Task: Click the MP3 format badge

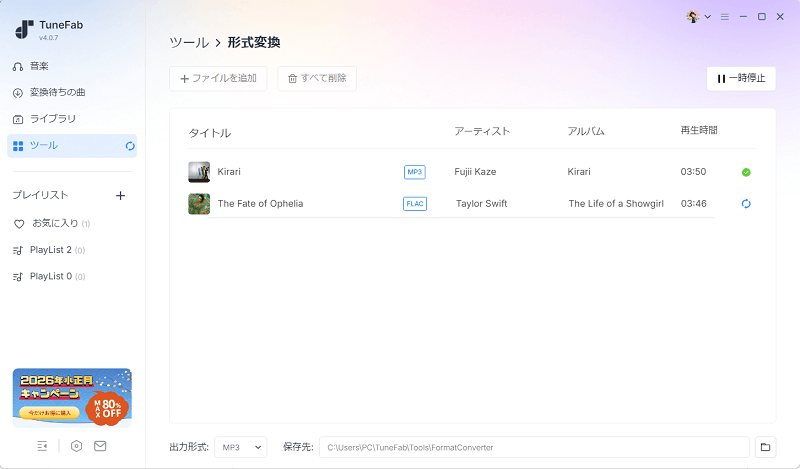Action: point(415,172)
